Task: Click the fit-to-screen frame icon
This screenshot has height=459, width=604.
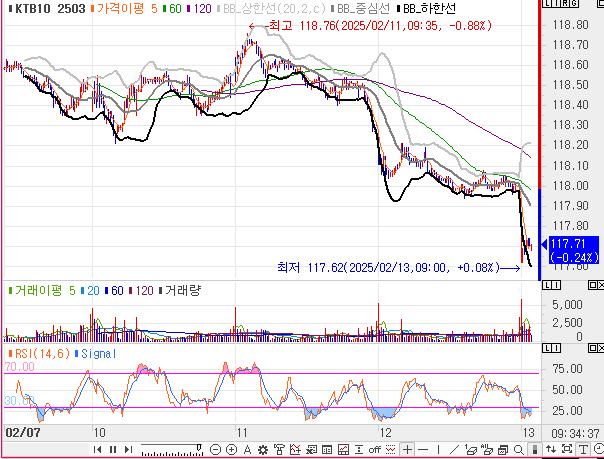Action: click(x=567, y=449)
